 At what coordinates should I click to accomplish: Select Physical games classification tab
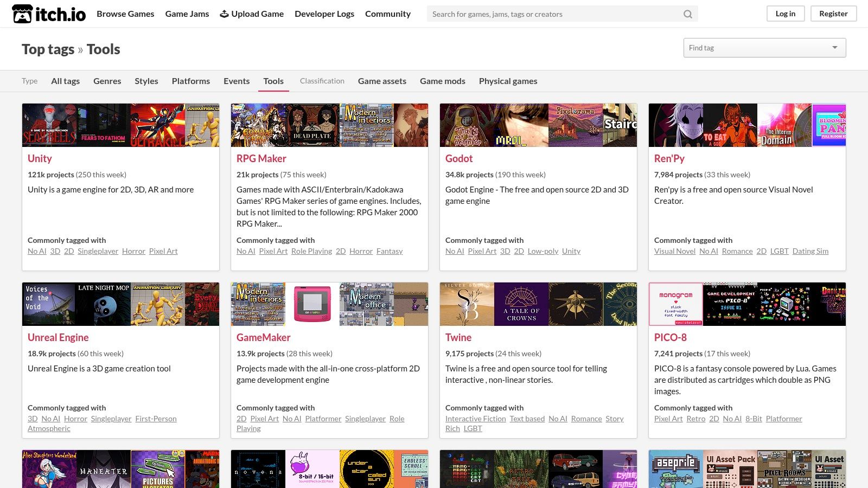508,81
